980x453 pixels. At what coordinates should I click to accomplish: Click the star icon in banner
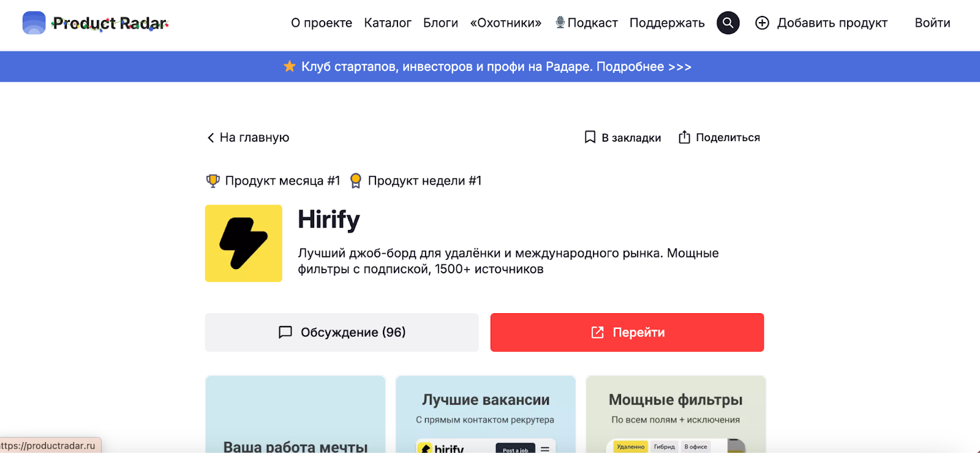[290, 66]
